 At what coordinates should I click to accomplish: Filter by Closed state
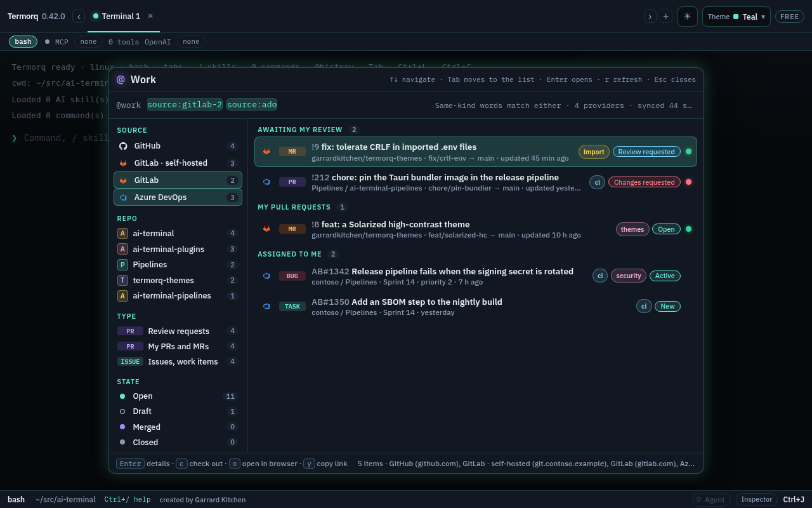click(x=178, y=443)
